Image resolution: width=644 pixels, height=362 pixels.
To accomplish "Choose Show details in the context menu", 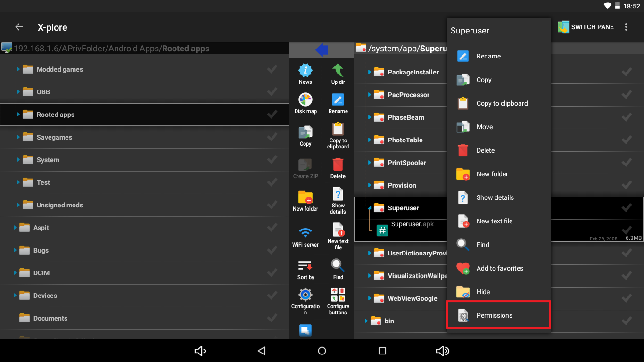I will (498, 197).
